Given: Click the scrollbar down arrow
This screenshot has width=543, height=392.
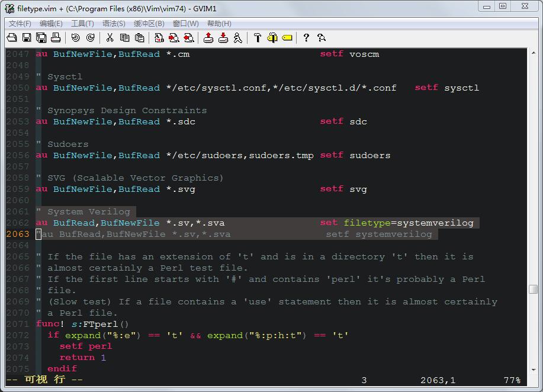Looking at the screenshot, I should click(x=534, y=369).
